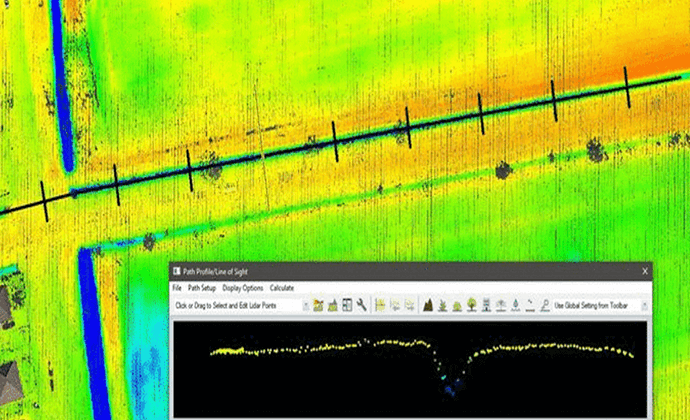Click the first colored icon after the select dropdown
Screen dimensions: 690x420
pyautogui.click(x=318, y=305)
